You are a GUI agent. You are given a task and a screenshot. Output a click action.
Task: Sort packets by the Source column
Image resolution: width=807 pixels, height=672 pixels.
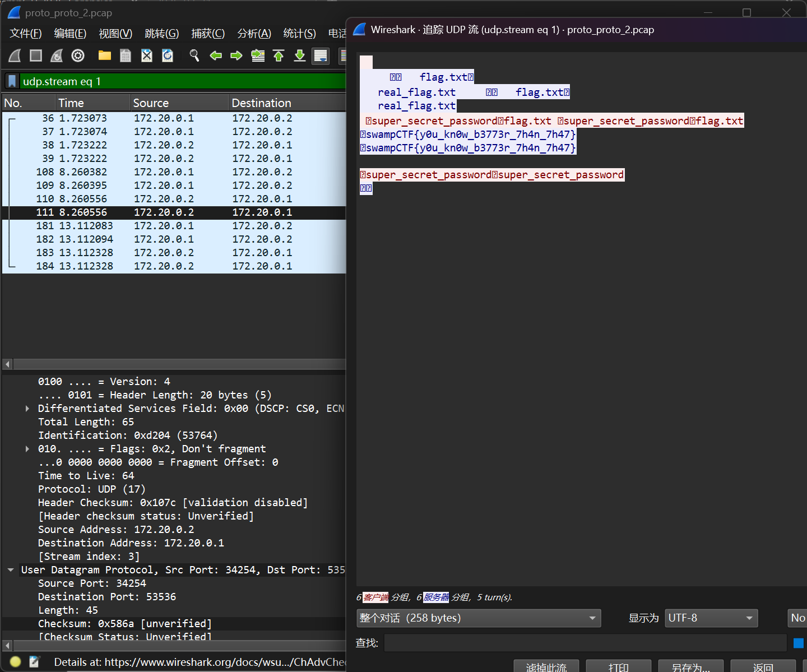click(179, 103)
